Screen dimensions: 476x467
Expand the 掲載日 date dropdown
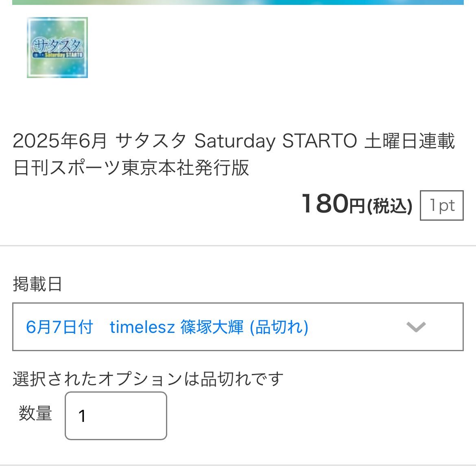[x=238, y=327]
